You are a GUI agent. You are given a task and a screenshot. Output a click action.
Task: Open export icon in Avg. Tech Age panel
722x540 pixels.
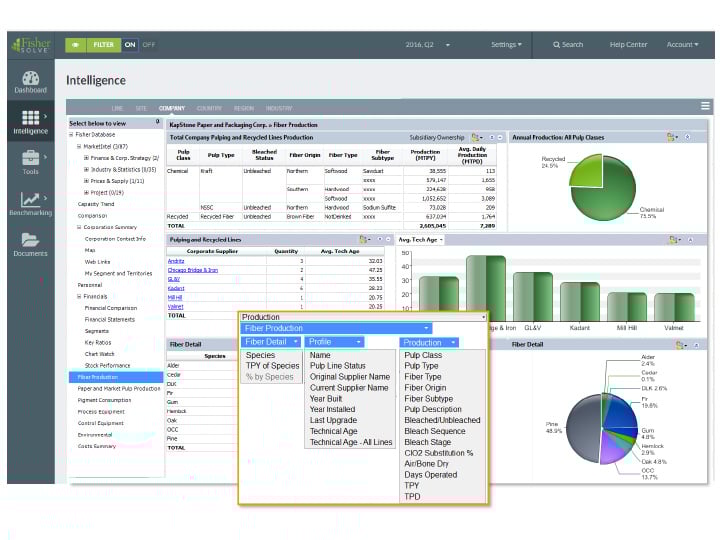[x=675, y=240]
